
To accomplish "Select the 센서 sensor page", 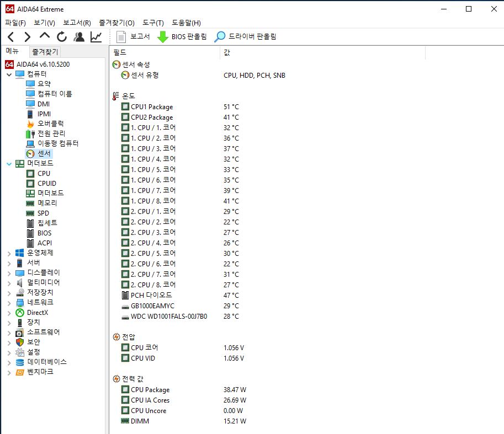I will click(x=38, y=153).
